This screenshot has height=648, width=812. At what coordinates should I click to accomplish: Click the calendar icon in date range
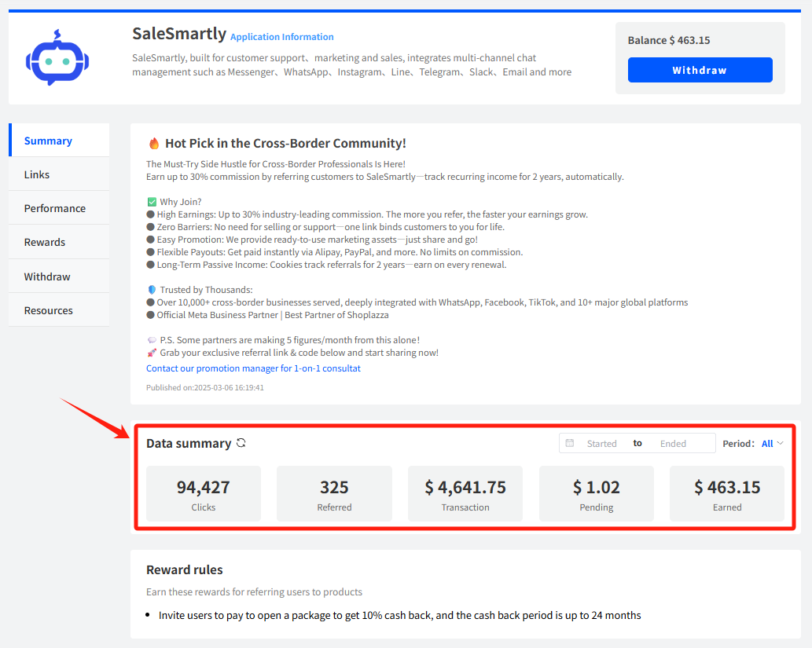click(x=570, y=443)
